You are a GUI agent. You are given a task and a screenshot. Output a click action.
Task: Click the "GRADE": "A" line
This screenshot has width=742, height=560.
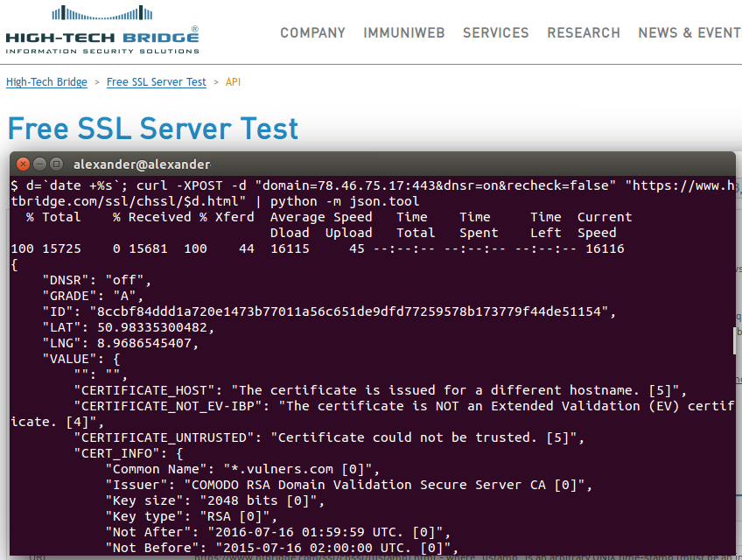pos(93,296)
